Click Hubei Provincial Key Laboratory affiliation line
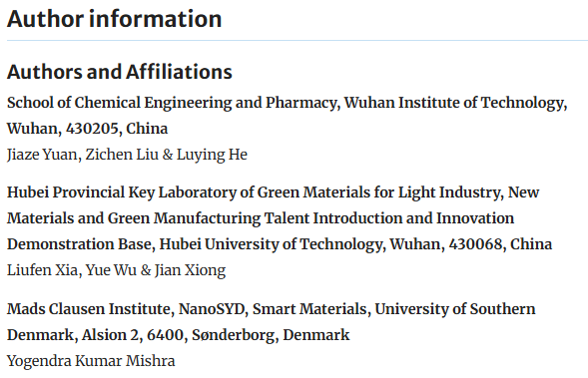 (273, 192)
